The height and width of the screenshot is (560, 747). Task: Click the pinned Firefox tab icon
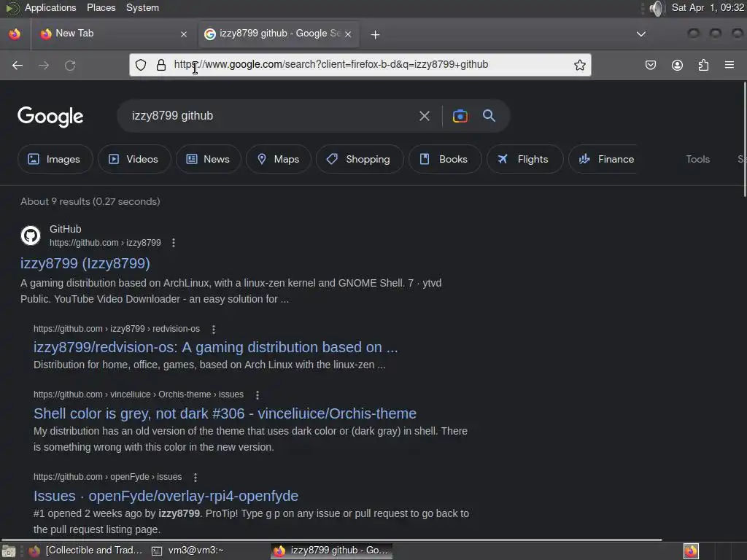[15, 34]
